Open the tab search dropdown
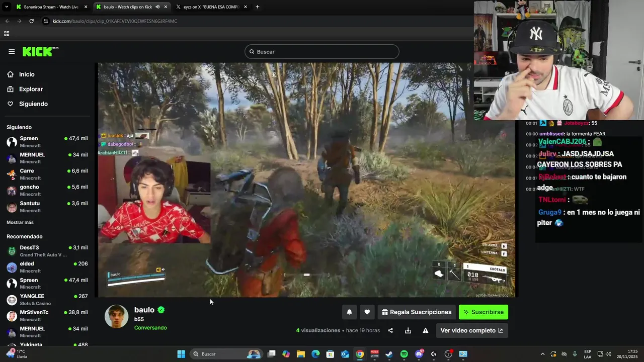This screenshot has width=644, height=362. pyautogui.click(x=7, y=7)
